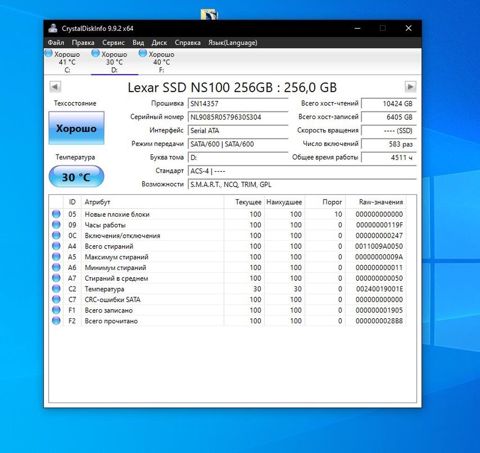Click the Техсостояние label
The height and width of the screenshot is (453, 480).
click(x=75, y=103)
